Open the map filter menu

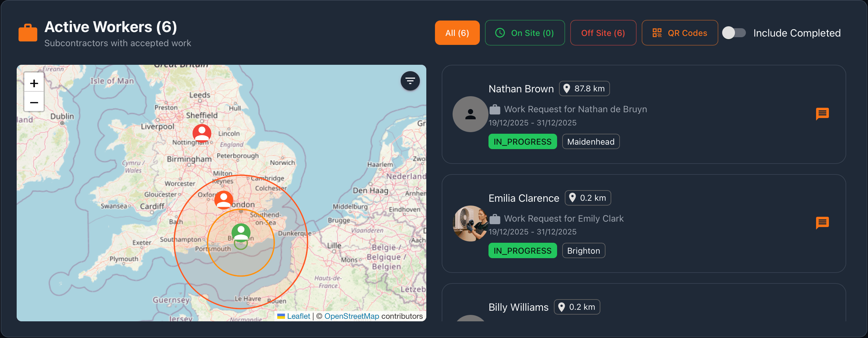click(410, 81)
